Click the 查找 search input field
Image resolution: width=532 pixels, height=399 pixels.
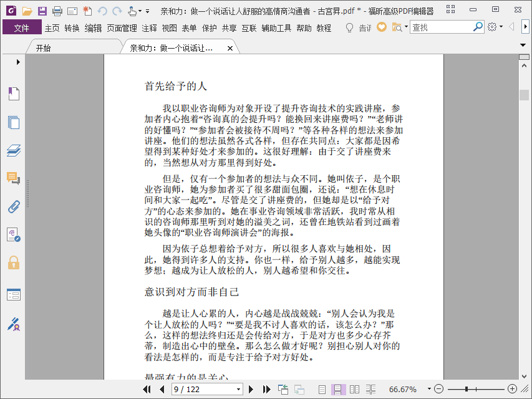[x=442, y=27]
